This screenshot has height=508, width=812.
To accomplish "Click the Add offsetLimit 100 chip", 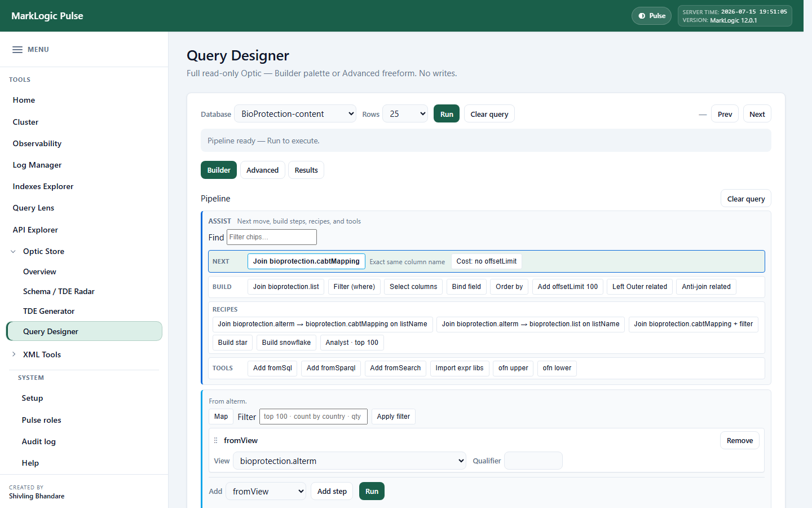I will [568, 287].
